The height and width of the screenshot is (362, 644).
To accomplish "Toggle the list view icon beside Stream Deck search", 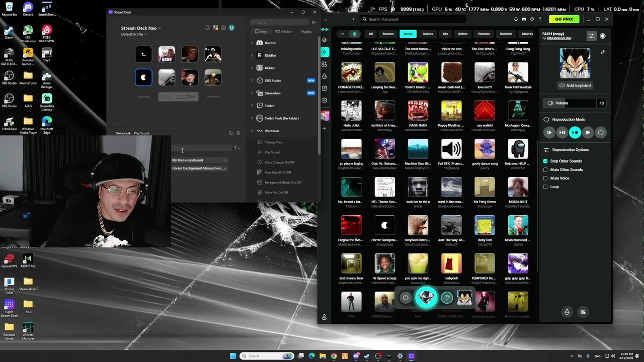I will [313, 23].
